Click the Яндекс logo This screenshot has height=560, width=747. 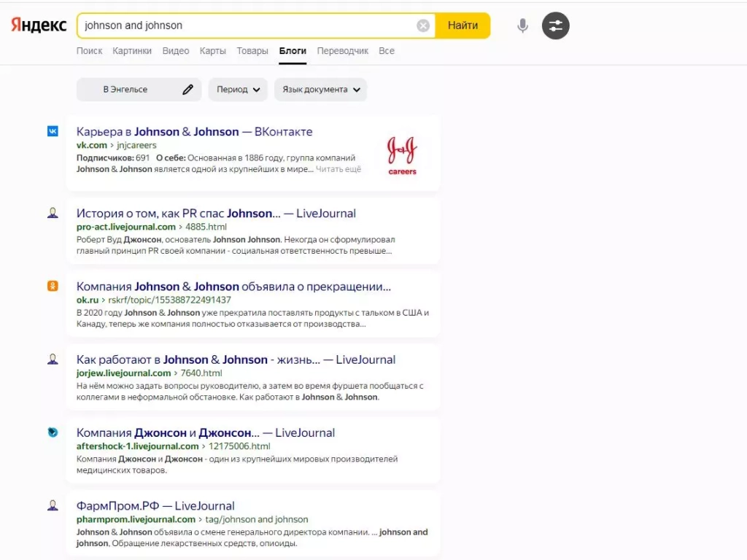click(x=39, y=26)
